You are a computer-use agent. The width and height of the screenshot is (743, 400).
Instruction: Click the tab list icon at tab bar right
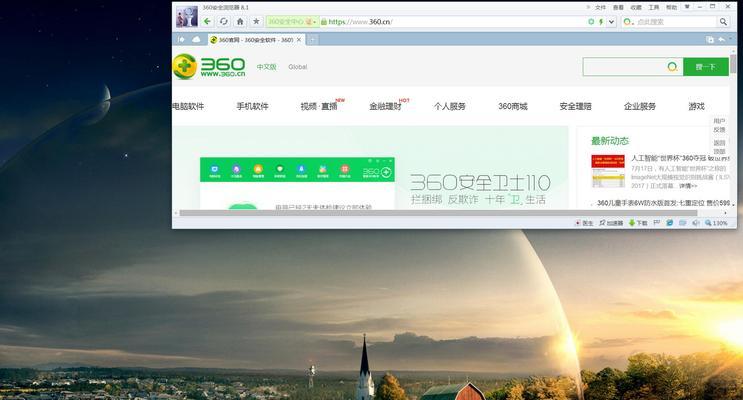pos(710,40)
